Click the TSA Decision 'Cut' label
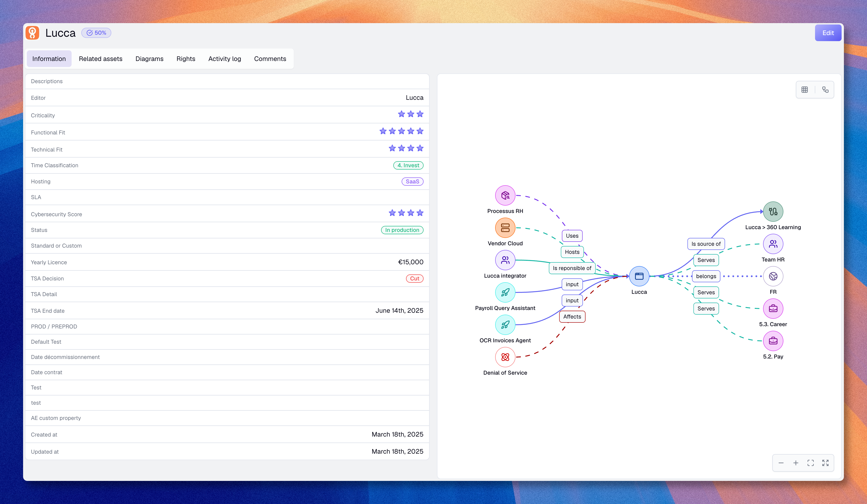The height and width of the screenshot is (504, 867). (415, 278)
